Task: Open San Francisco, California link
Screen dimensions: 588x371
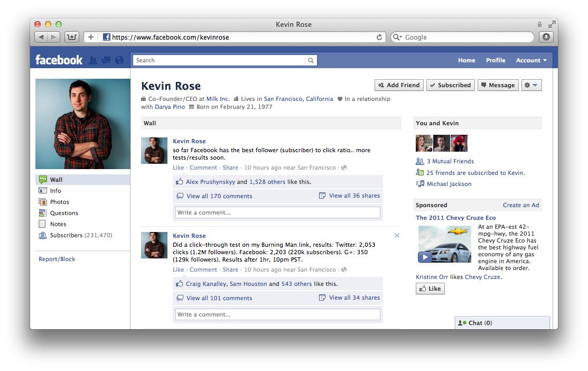Action: point(298,99)
